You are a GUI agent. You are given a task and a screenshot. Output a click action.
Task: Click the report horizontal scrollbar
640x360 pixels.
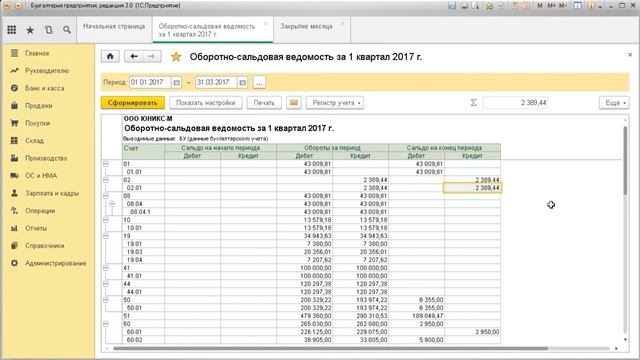point(331,348)
